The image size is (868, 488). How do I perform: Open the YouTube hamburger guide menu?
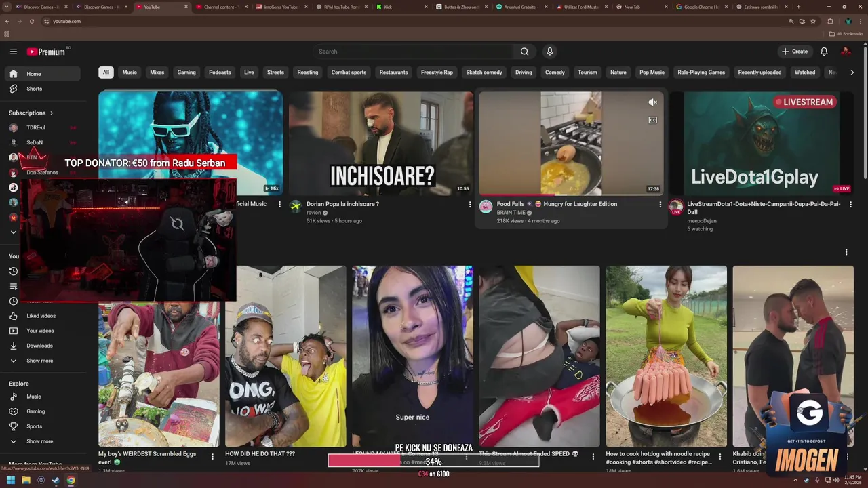[x=13, y=52]
